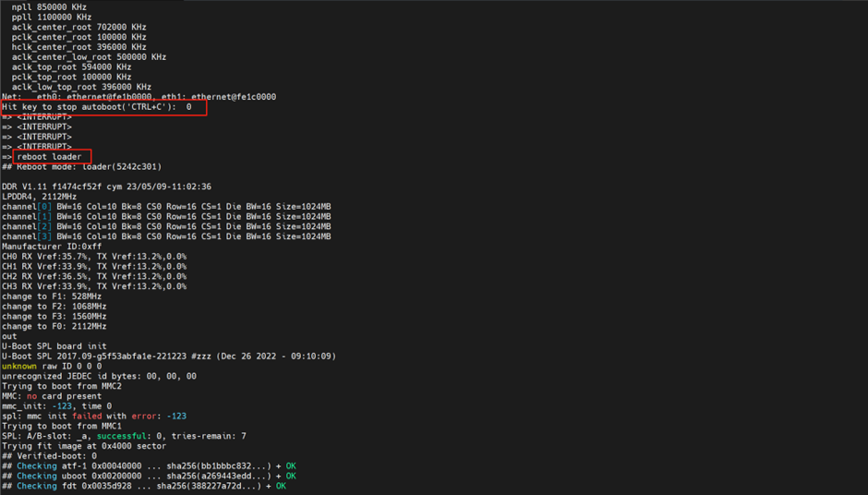This screenshot has width=868, height=495.
Task: Click the 'Net: eth0' ethernet line
Action: click(139, 97)
